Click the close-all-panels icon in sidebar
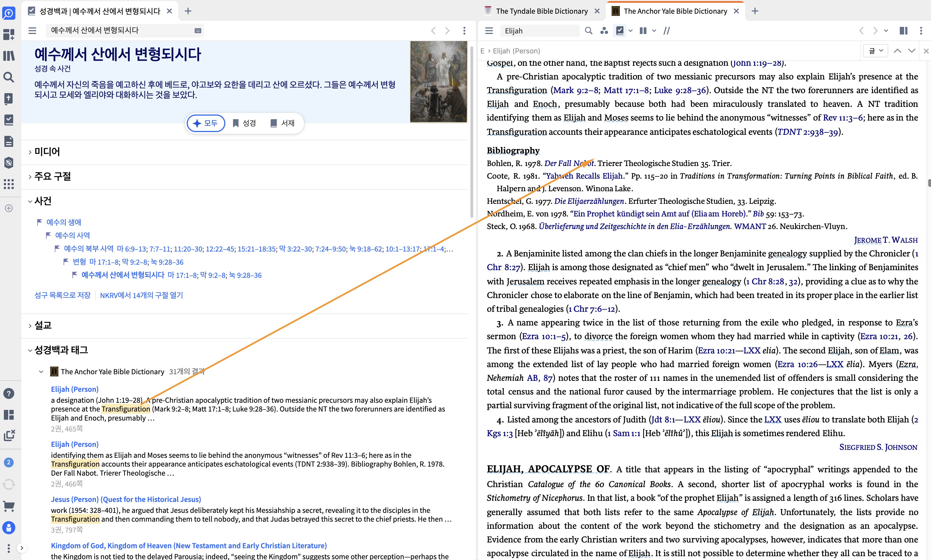931x560 pixels. point(9,435)
